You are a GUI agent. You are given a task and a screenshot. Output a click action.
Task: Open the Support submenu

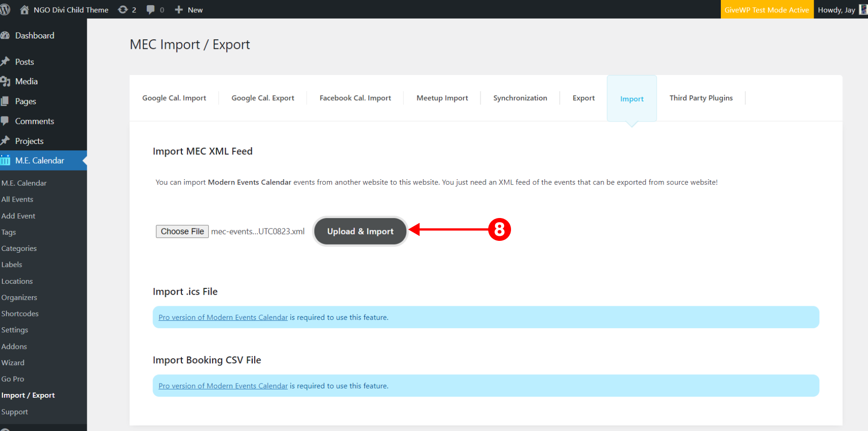tap(15, 412)
